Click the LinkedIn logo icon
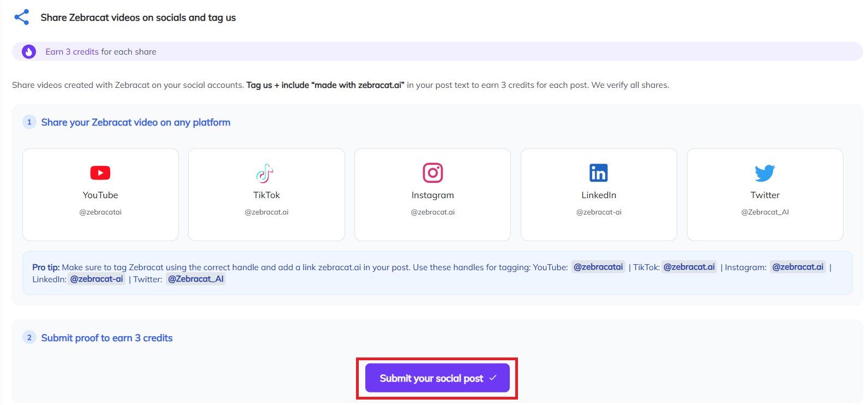 tap(599, 173)
